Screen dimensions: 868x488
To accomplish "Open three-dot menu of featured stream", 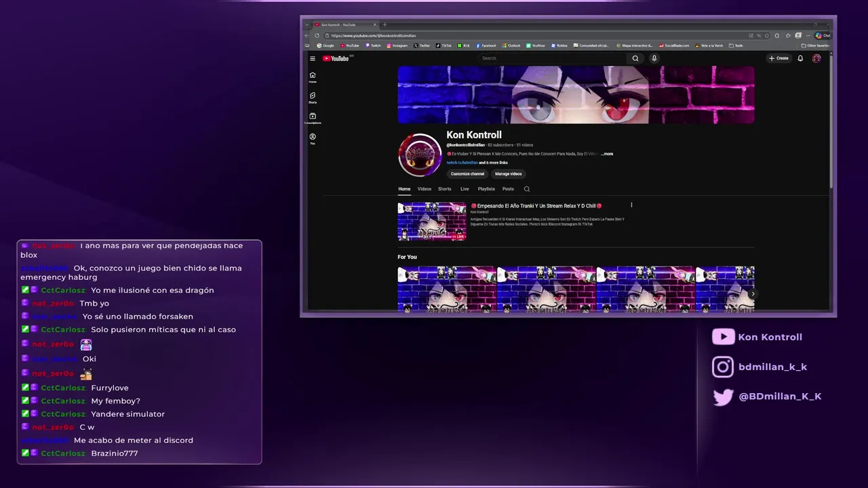I will tap(631, 205).
